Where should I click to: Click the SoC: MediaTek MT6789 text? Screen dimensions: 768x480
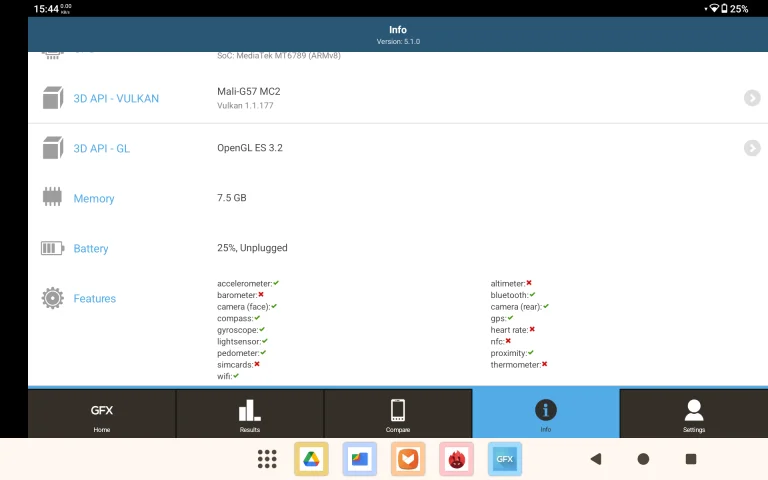point(279,55)
